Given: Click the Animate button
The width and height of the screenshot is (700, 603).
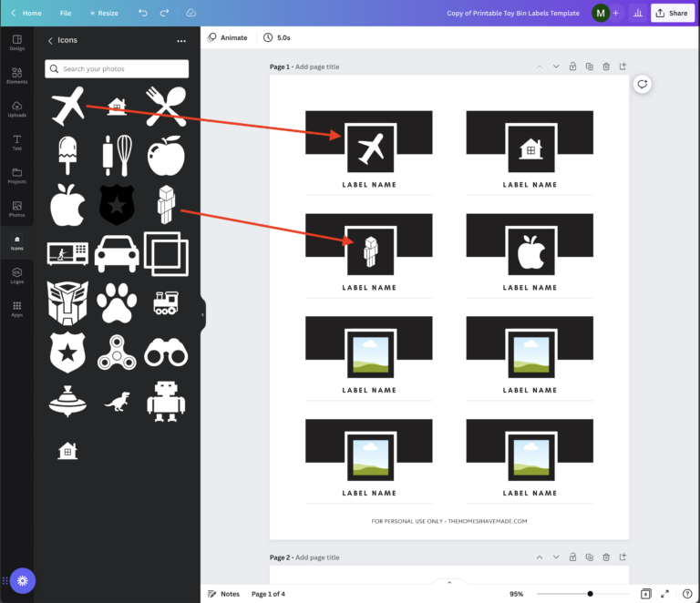Looking at the screenshot, I should pyautogui.click(x=228, y=37).
